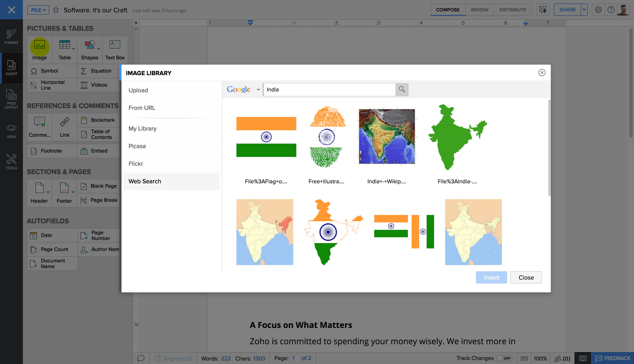Star this document as favorite
Image resolution: width=634 pixels, height=364 pixels.
pyautogui.click(x=56, y=10)
